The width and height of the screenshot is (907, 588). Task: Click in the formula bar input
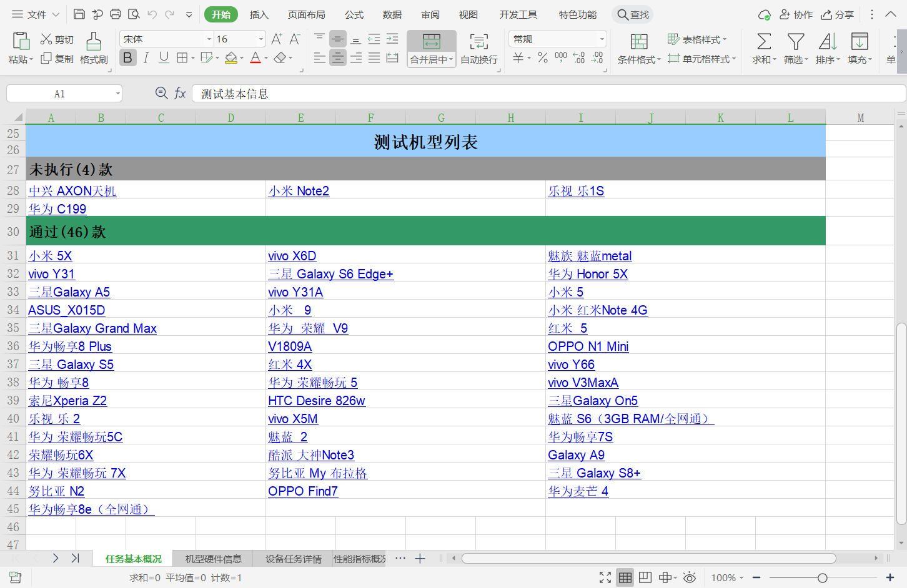(x=548, y=94)
